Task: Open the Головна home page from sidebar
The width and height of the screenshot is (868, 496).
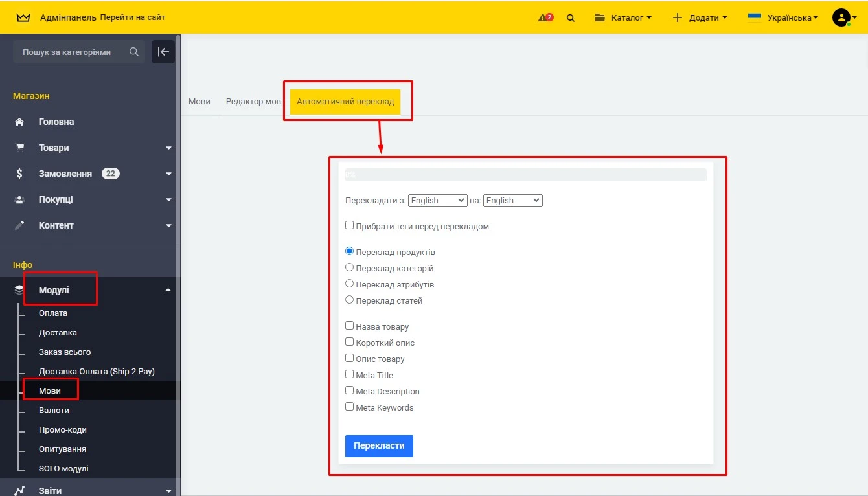Action: click(19, 121)
